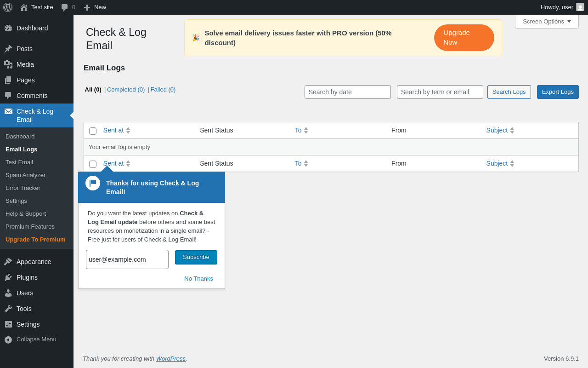This screenshot has height=368, width=588.
Task: Dismiss the popup with No Thanks
Action: tap(198, 278)
